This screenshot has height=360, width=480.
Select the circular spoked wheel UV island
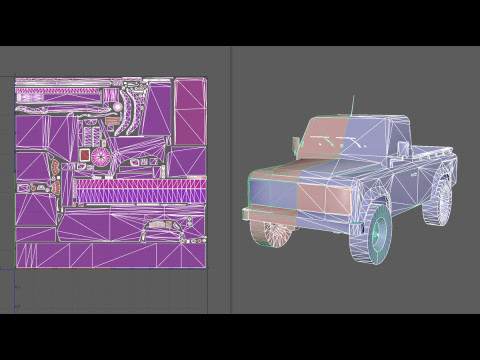click(x=100, y=156)
